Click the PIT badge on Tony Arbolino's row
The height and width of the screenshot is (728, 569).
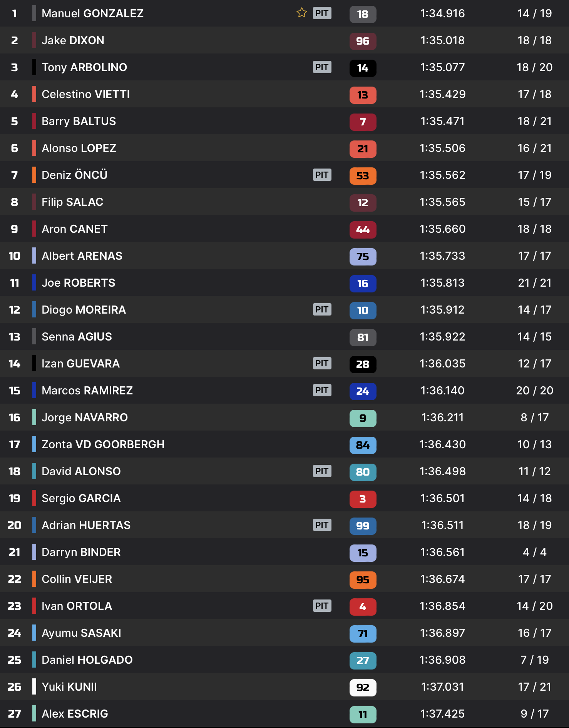322,67
